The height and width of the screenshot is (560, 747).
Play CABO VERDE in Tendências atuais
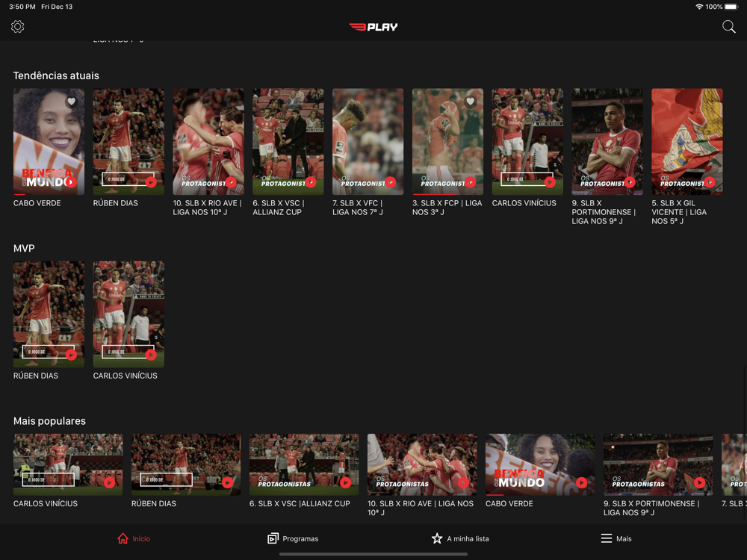pos(71,182)
